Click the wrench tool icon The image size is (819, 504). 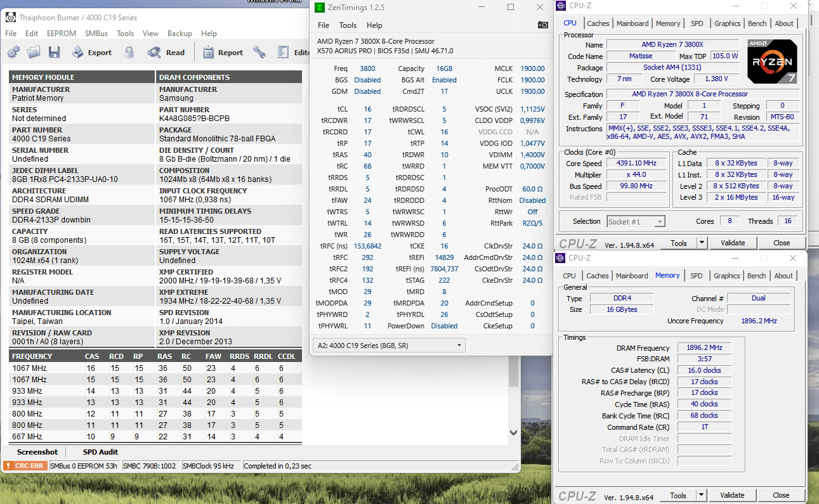coord(259,53)
